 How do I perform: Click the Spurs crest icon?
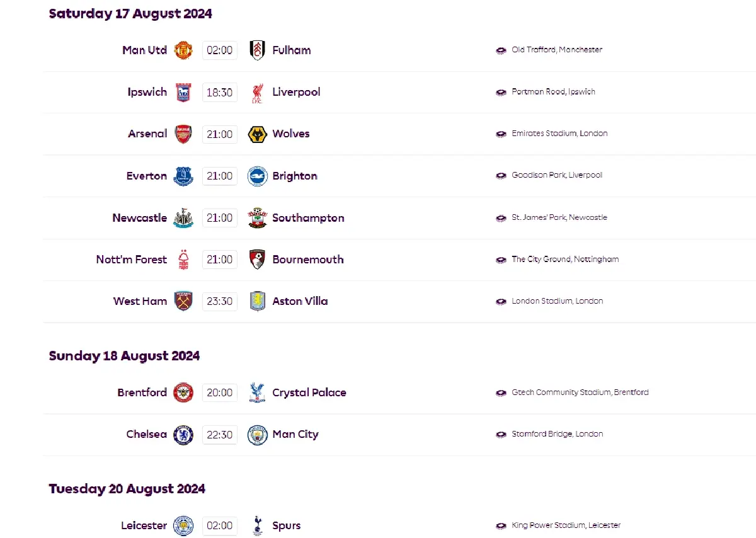pyautogui.click(x=257, y=525)
